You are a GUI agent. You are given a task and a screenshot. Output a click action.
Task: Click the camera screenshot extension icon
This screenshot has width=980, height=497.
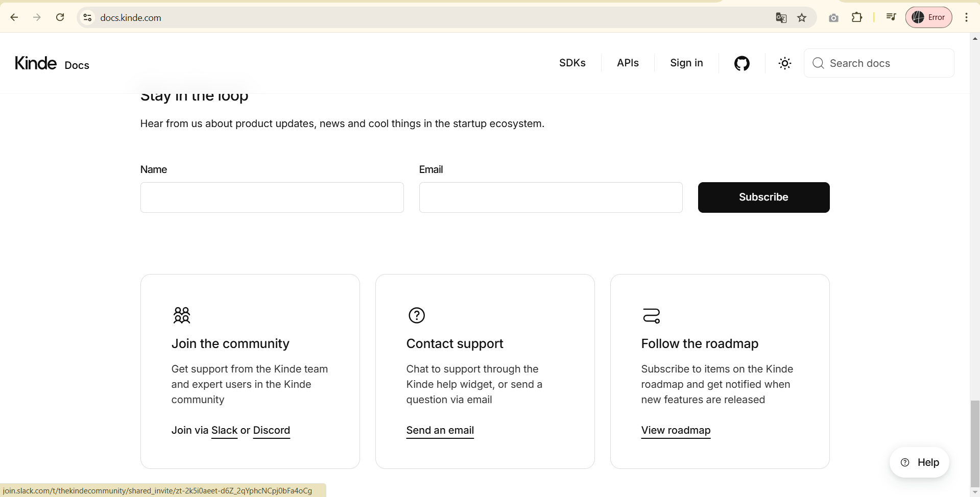point(833,18)
